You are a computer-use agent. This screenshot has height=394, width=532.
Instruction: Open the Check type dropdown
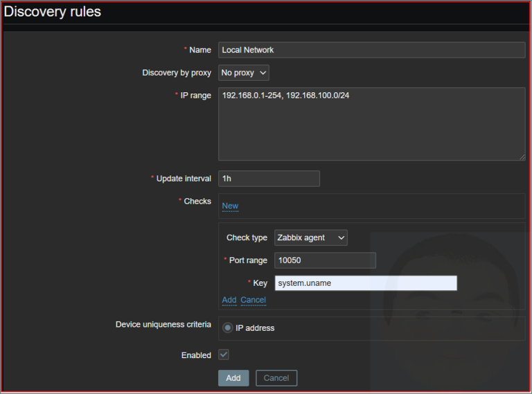311,238
